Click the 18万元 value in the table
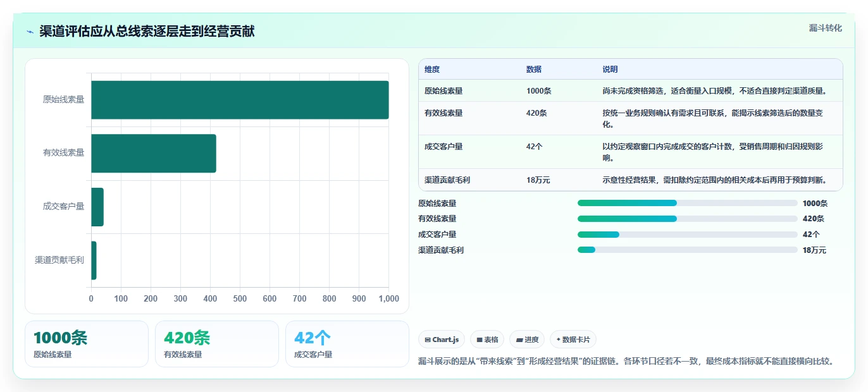Screen dimensions: 868x392 (538, 180)
